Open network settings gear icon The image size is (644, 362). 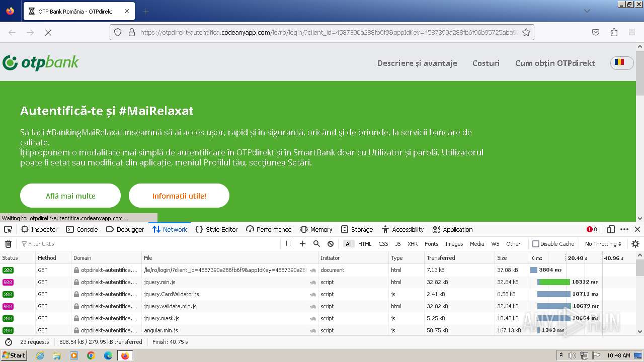click(635, 244)
